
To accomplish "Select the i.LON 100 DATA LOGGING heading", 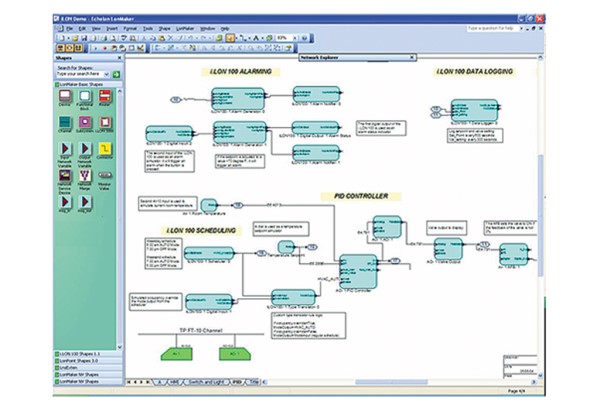I will click(474, 72).
